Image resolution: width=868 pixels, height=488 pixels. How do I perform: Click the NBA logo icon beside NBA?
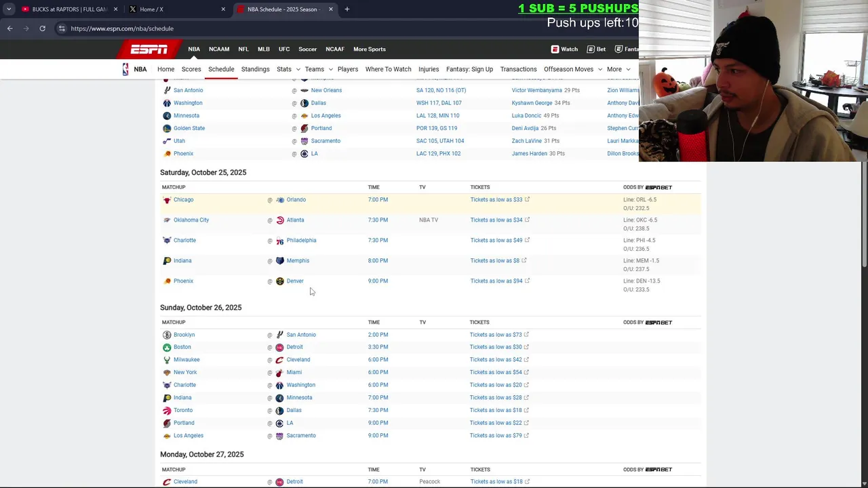click(x=125, y=69)
